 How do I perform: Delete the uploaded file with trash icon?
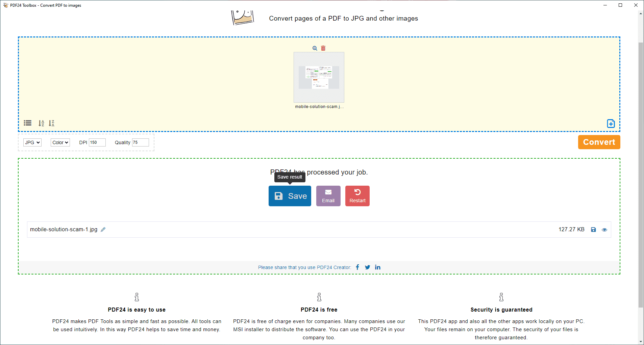(323, 48)
